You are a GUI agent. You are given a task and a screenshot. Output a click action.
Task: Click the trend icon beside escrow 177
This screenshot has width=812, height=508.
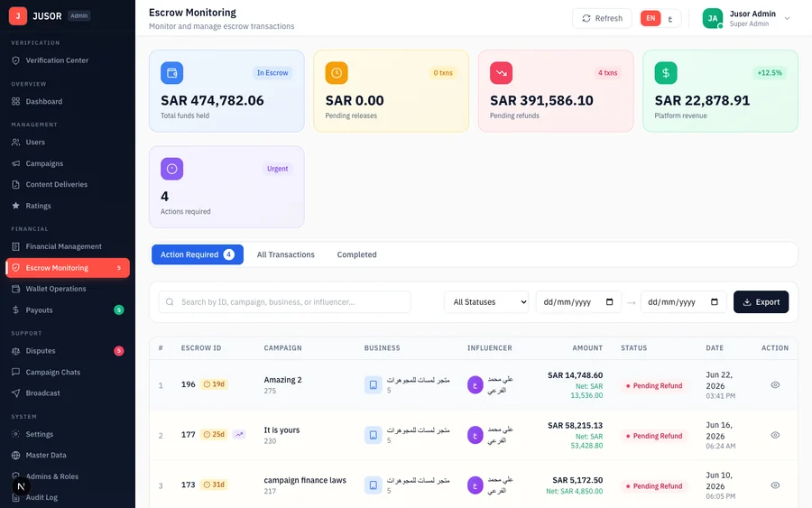239,435
